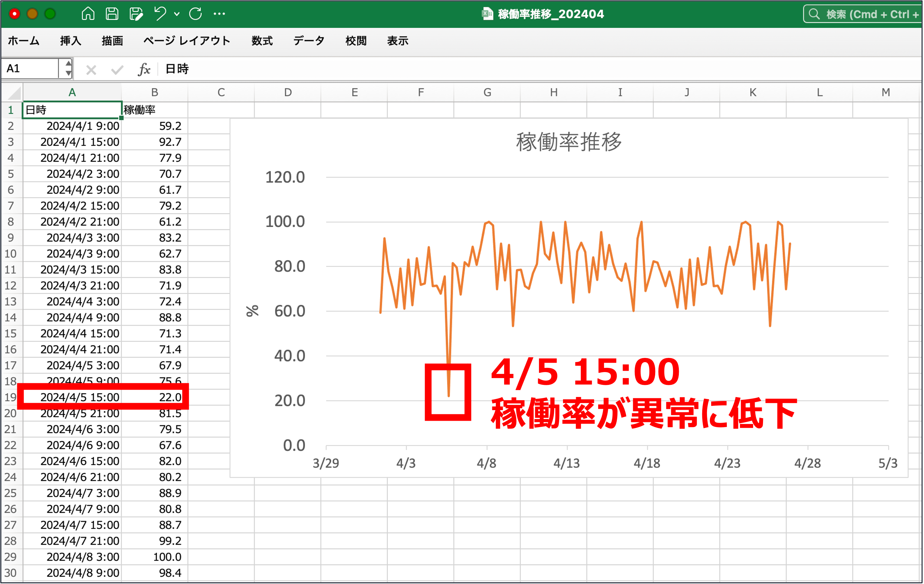Image resolution: width=924 pixels, height=584 pixels.
Task: Click the formula cancel X icon
Action: coord(91,69)
